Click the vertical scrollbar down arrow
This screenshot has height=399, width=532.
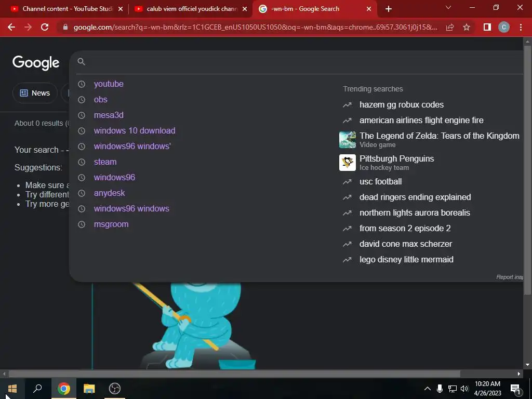527,365
